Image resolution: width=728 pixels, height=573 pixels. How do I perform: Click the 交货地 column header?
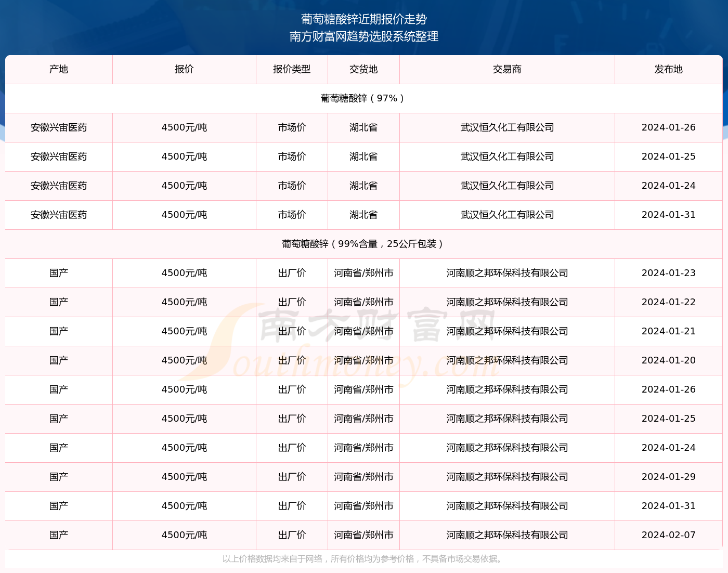[x=363, y=69]
